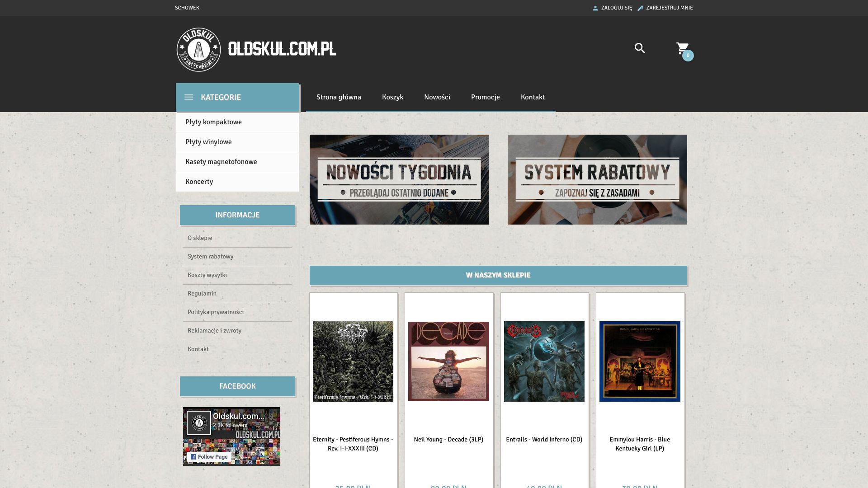Click Oldskul avatar in Facebook widget

(x=199, y=423)
